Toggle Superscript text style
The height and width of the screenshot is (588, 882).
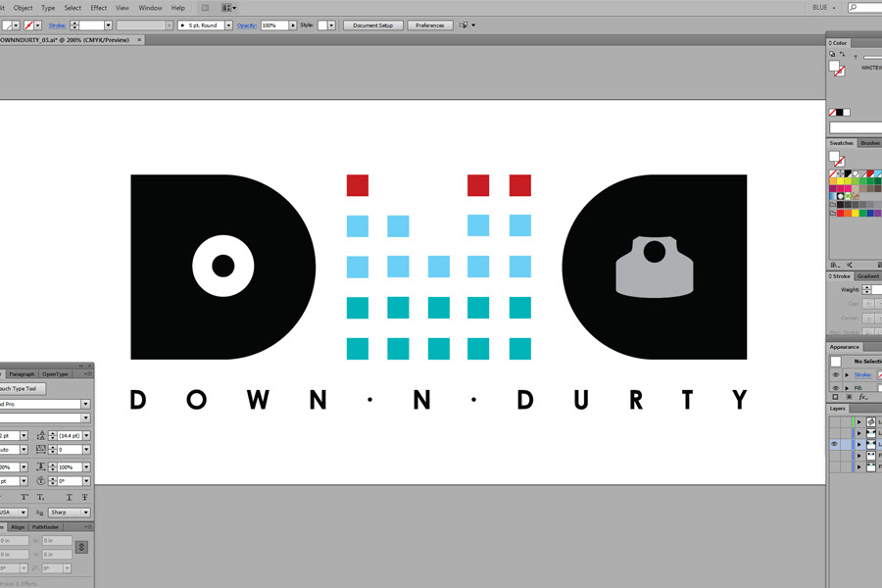(x=24, y=498)
